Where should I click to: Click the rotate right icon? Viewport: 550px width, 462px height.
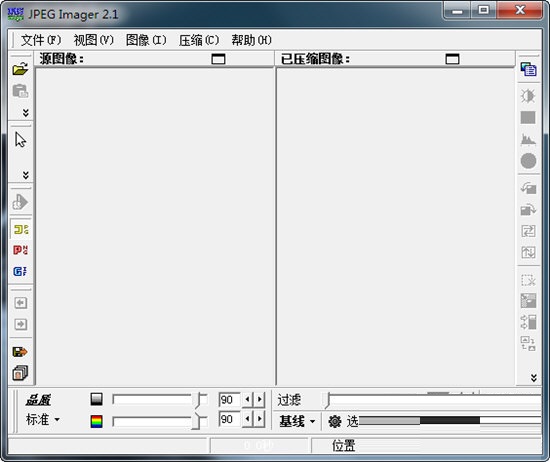(528, 209)
